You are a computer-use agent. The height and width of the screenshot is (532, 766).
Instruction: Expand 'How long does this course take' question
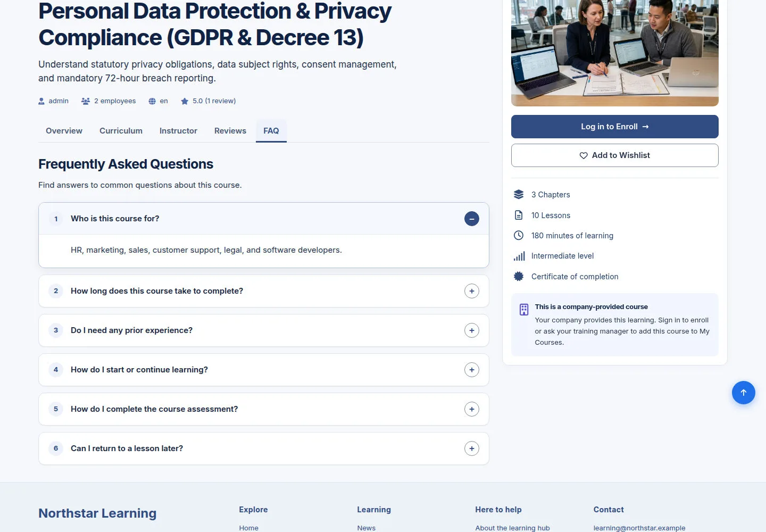click(472, 291)
